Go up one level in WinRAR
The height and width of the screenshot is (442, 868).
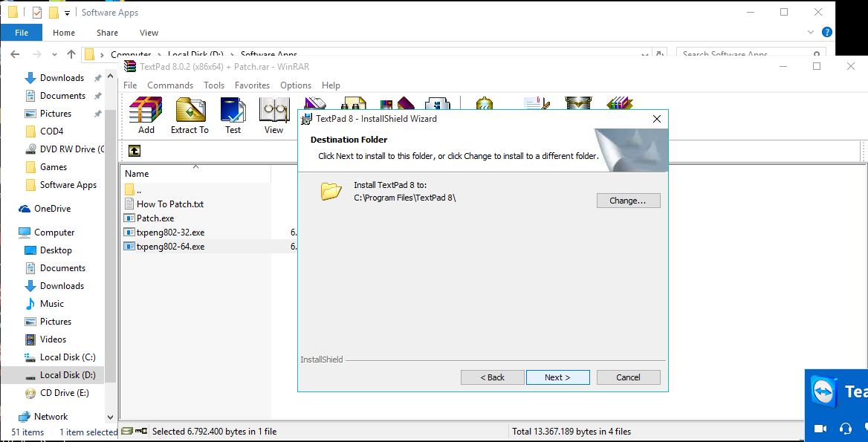[135, 151]
